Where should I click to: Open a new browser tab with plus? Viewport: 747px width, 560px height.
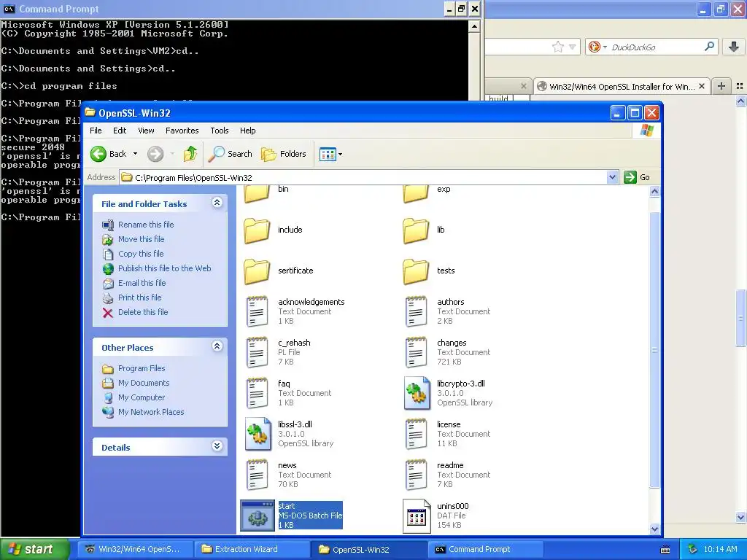[x=721, y=86]
